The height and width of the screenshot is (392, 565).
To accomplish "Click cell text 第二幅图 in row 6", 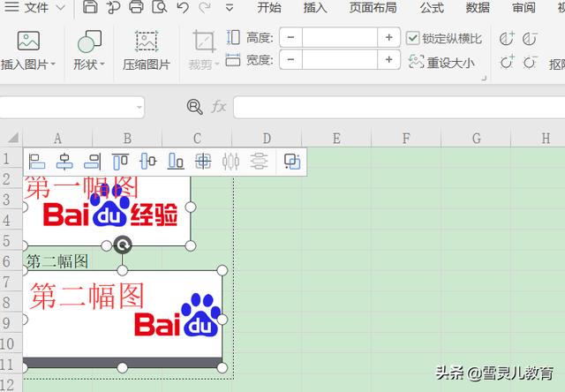I will click(57, 261).
